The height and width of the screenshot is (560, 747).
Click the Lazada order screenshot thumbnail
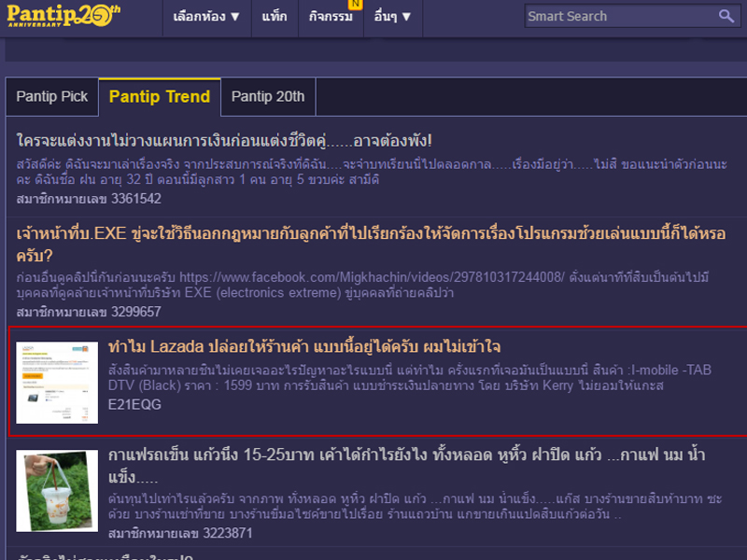[x=57, y=383]
